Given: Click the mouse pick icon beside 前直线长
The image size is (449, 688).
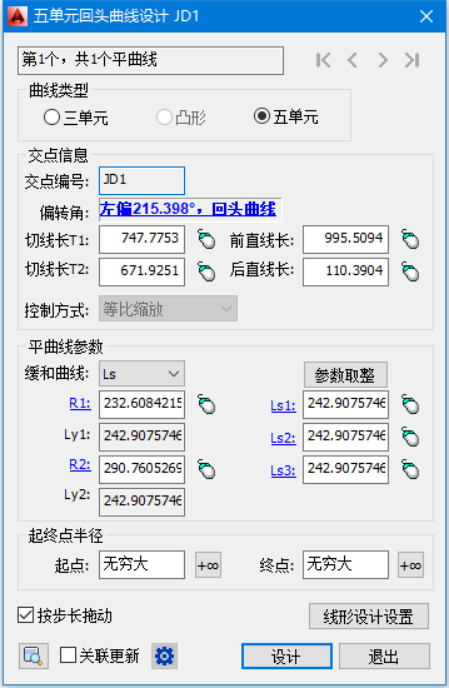Looking at the screenshot, I should [x=410, y=240].
